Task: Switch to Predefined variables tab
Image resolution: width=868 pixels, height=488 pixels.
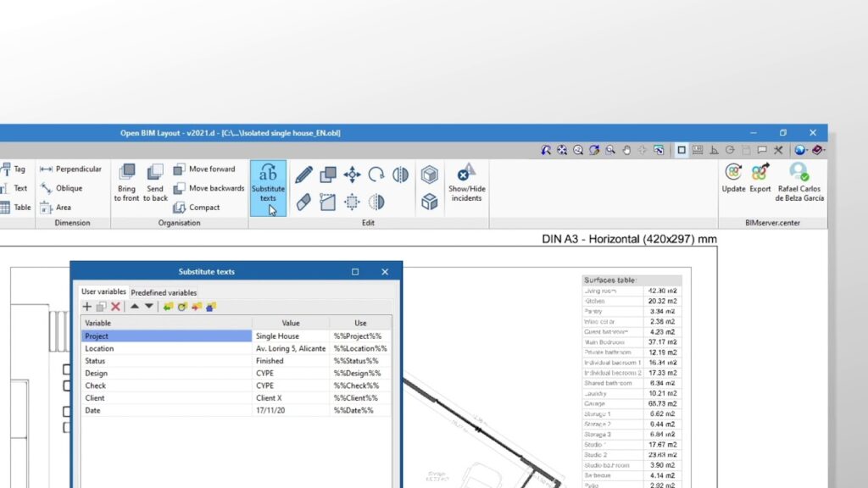Action: pos(164,292)
